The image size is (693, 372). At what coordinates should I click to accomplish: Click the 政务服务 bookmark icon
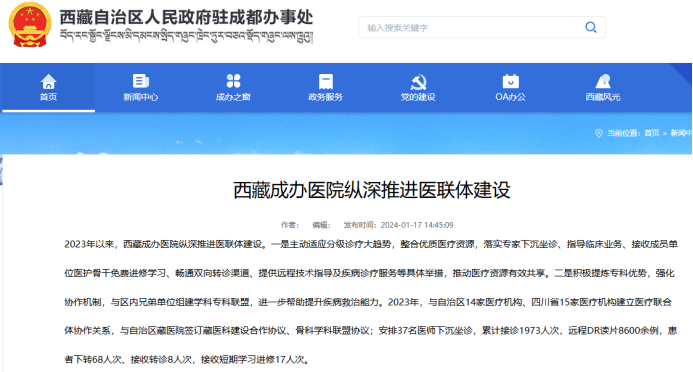point(326,81)
